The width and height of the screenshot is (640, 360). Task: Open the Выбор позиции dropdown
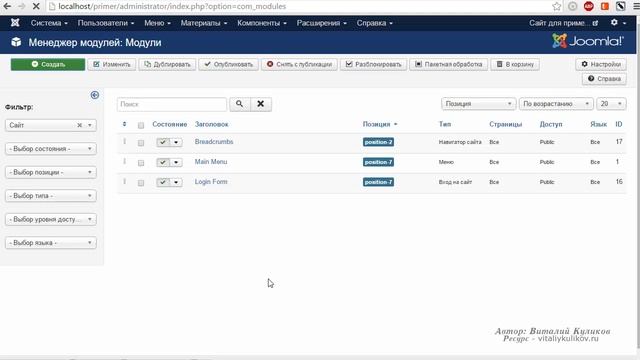(x=51, y=172)
